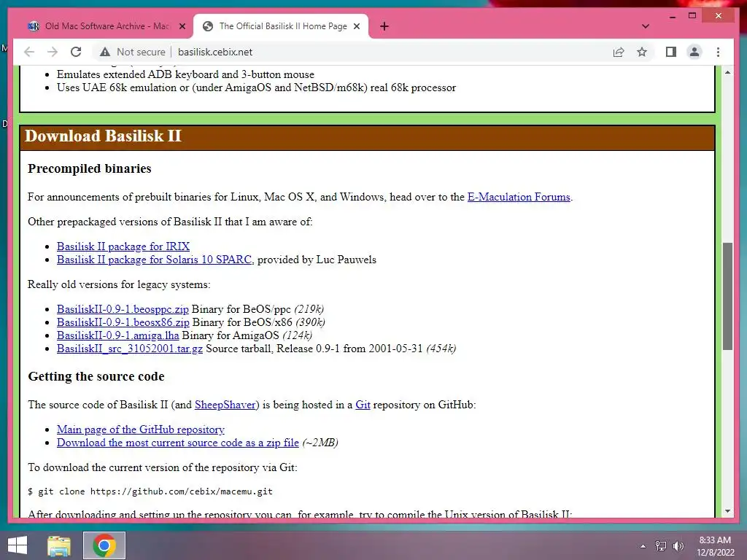Download BasiliskII_src_31052001.tar.gz

pyautogui.click(x=130, y=349)
